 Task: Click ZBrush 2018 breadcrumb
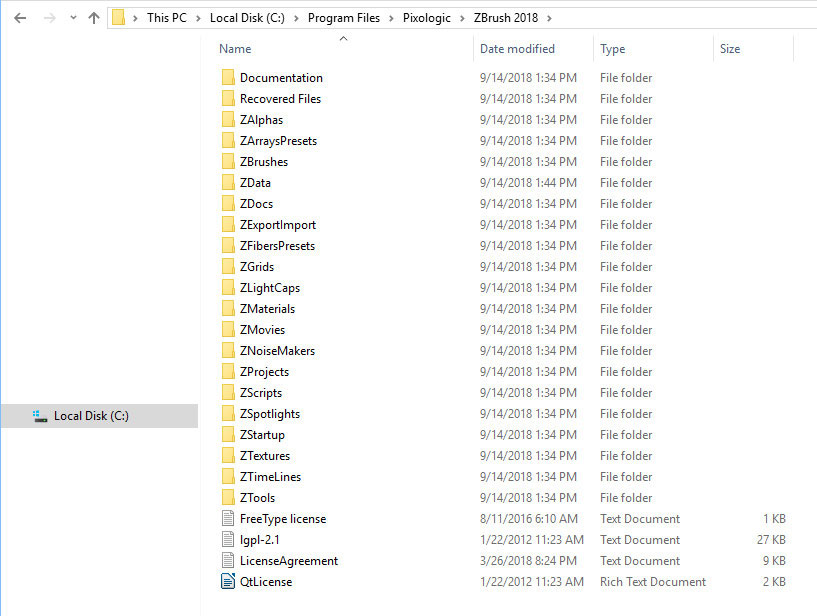point(506,18)
